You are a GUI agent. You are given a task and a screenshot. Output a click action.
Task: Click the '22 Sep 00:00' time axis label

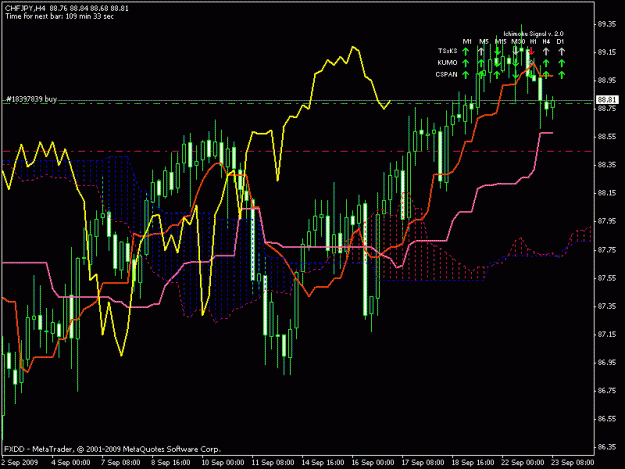tap(523, 463)
